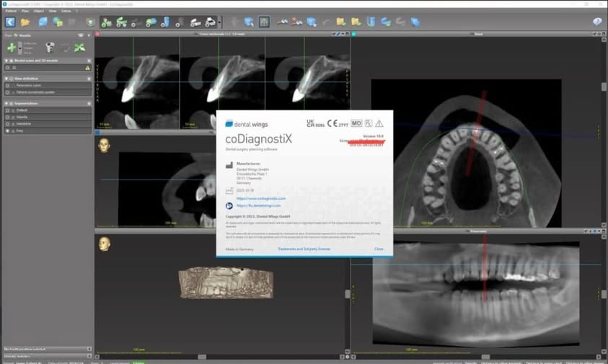Open the www.codiagnostix.com link

click(x=261, y=198)
